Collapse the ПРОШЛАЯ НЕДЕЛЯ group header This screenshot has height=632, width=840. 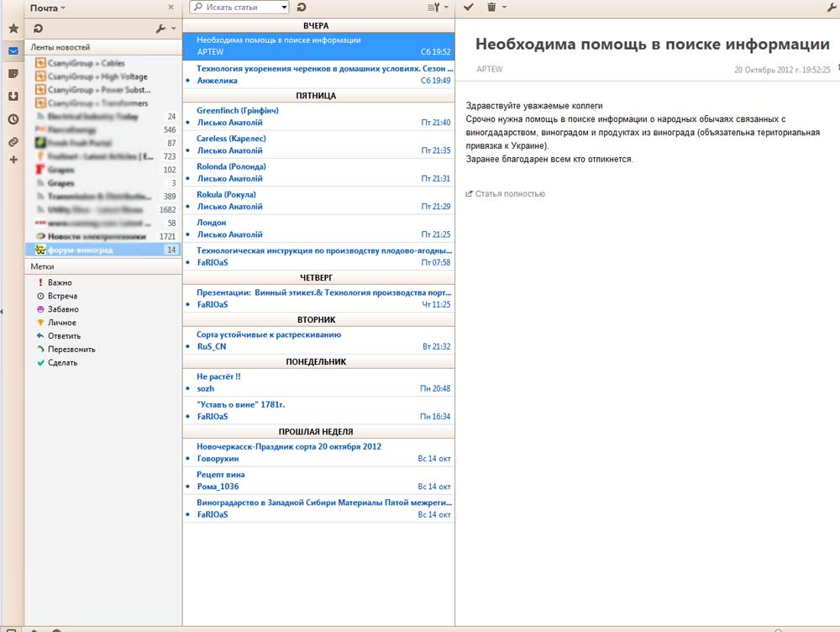pos(318,431)
